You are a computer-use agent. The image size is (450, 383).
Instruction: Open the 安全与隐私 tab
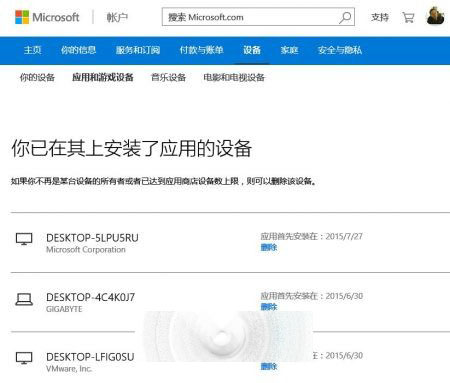[x=340, y=50]
